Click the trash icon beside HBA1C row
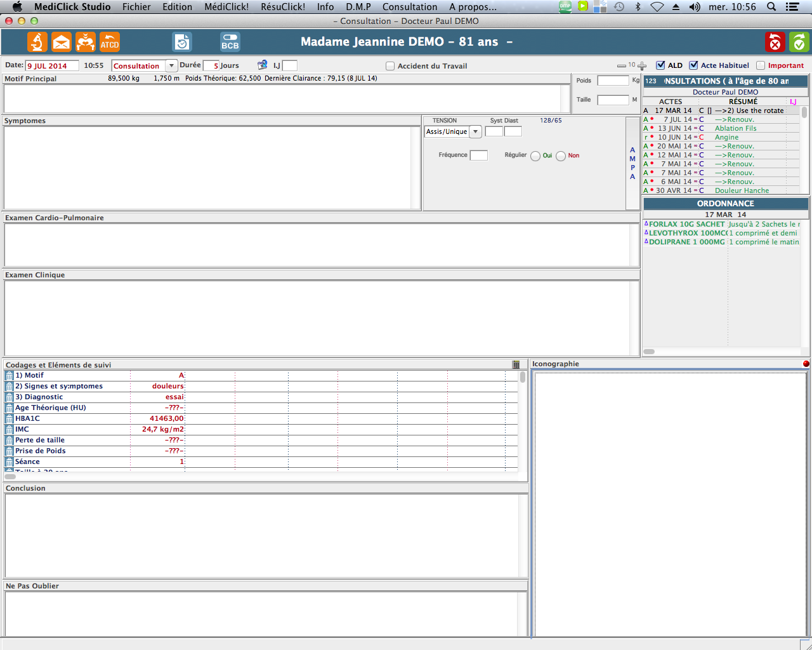812x650 pixels. (9, 419)
